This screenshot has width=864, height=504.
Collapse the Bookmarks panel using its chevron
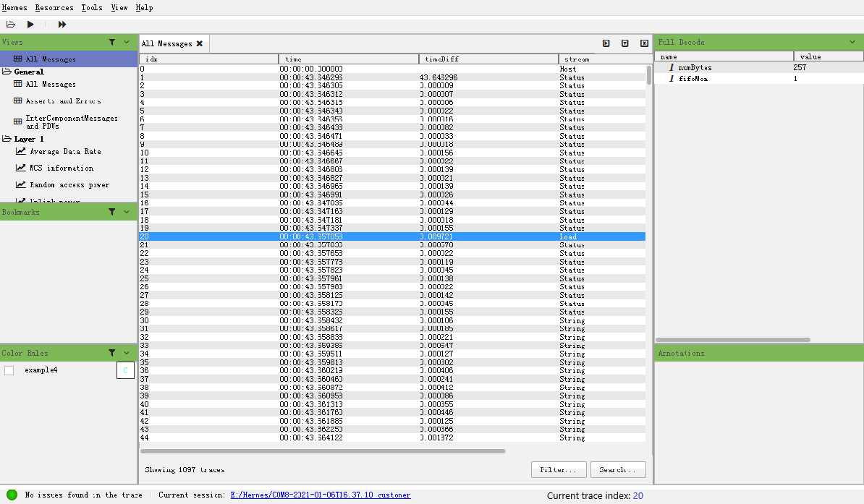point(127,213)
